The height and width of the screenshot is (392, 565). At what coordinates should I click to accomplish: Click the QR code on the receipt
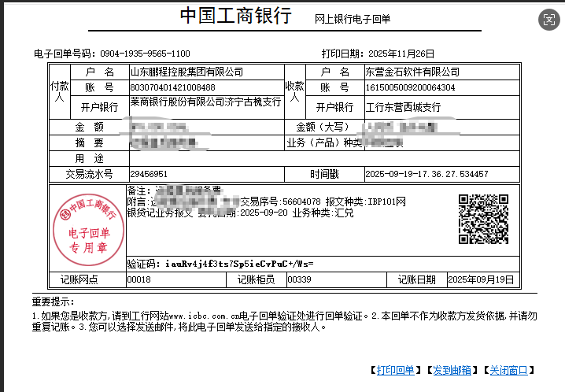tap(482, 220)
